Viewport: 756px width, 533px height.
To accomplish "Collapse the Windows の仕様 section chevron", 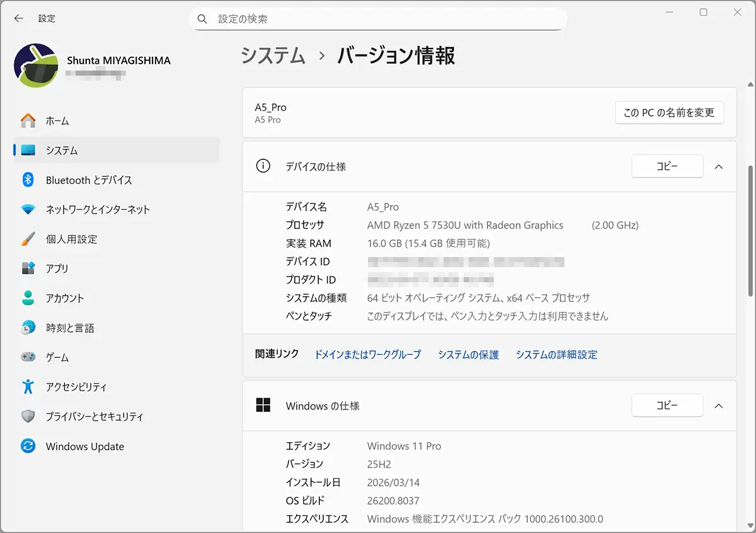I will [x=719, y=406].
